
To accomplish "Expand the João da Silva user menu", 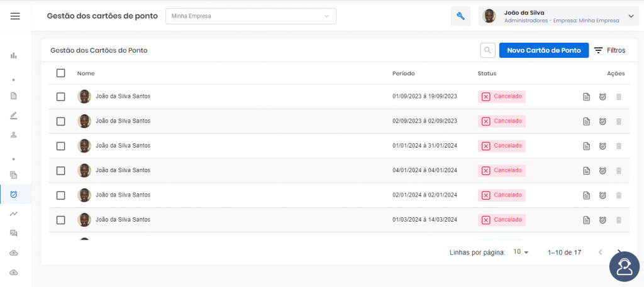I will click(x=558, y=16).
